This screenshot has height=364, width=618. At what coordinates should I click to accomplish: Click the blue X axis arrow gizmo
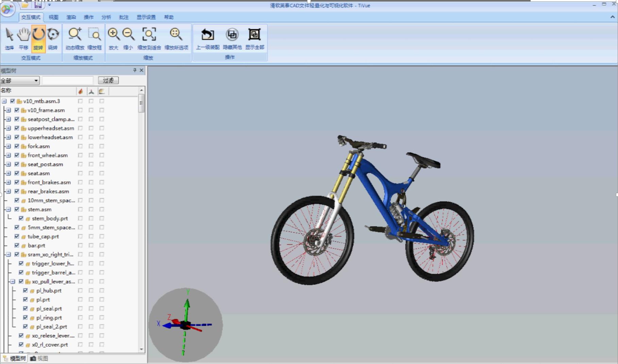point(168,326)
